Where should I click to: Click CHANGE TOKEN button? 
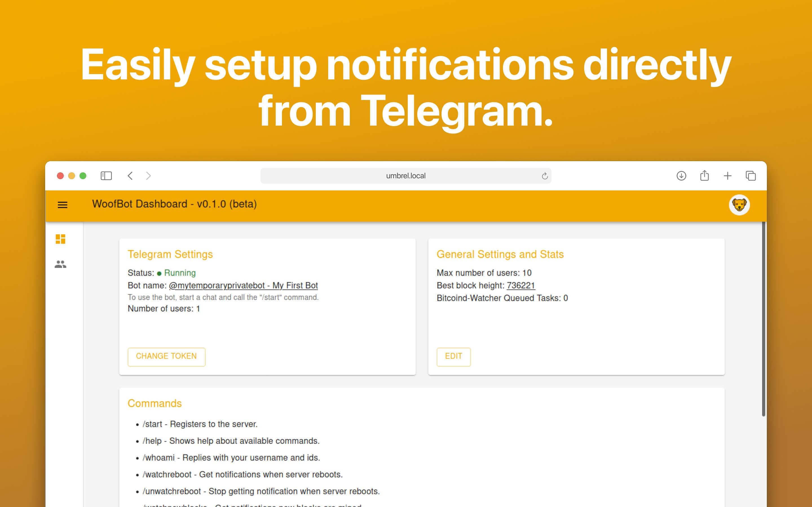[166, 356]
